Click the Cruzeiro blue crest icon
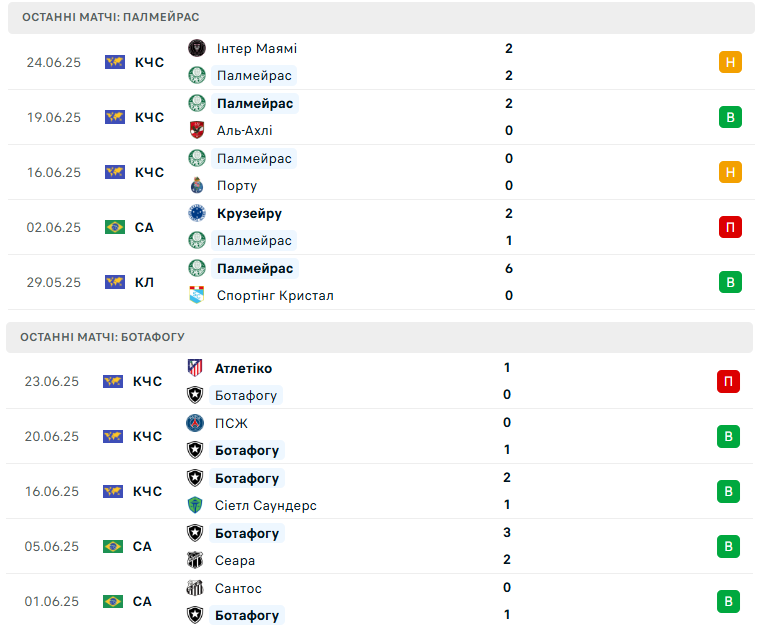The width and height of the screenshot is (766, 633). [x=197, y=213]
